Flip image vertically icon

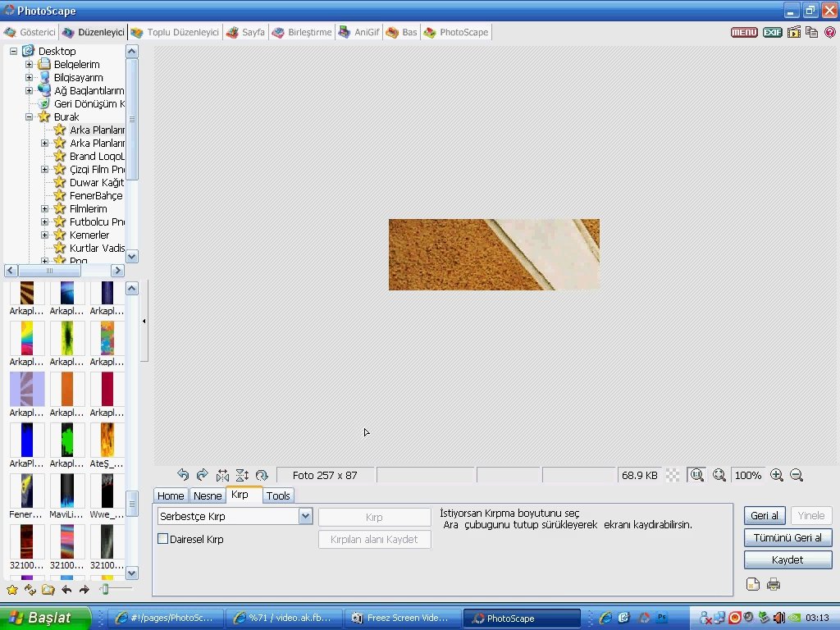242,475
